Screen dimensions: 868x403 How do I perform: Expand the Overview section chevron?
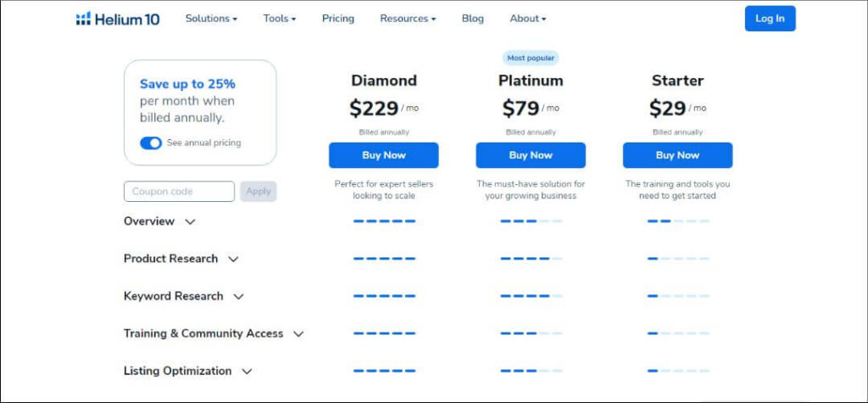190,221
